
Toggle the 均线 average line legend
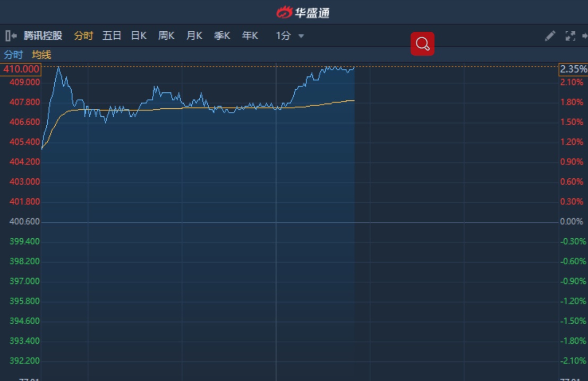coord(41,55)
